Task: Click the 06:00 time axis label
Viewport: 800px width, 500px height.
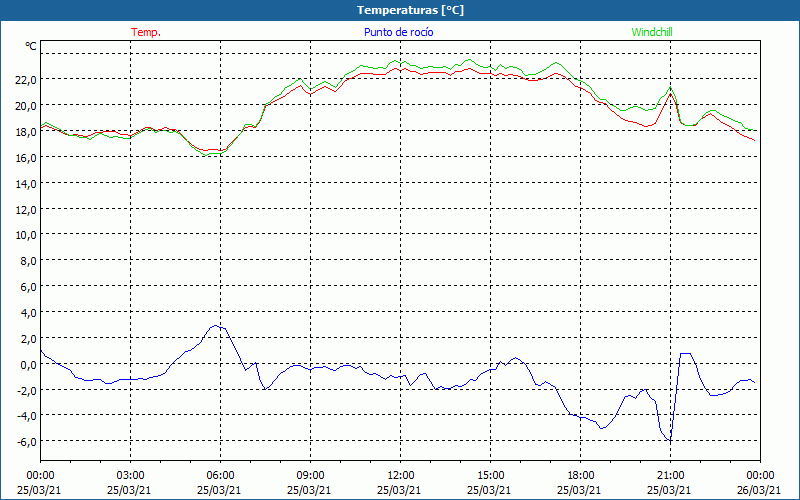Action: coord(220,476)
